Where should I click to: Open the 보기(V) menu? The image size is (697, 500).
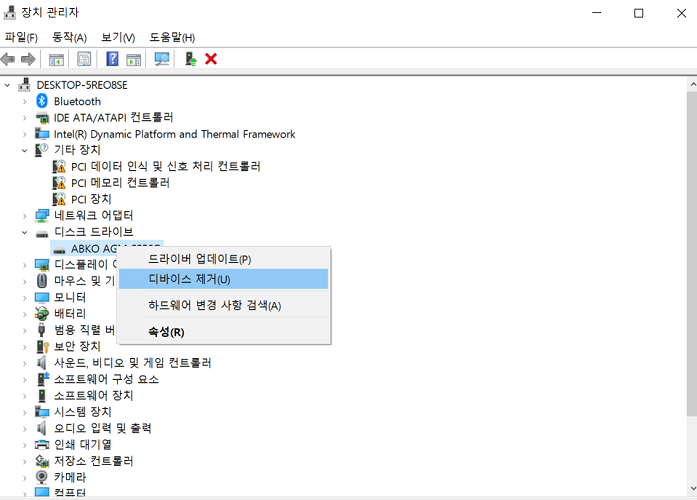(118, 37)
